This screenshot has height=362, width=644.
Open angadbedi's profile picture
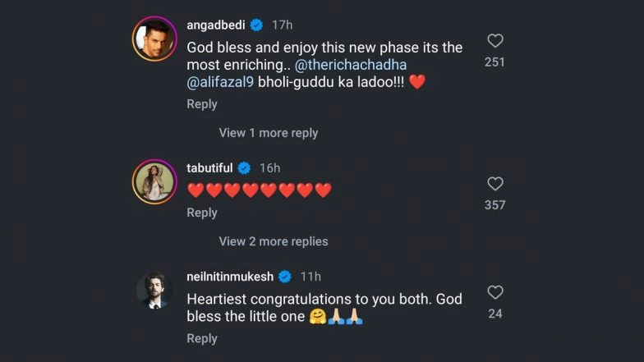point(154,38)
